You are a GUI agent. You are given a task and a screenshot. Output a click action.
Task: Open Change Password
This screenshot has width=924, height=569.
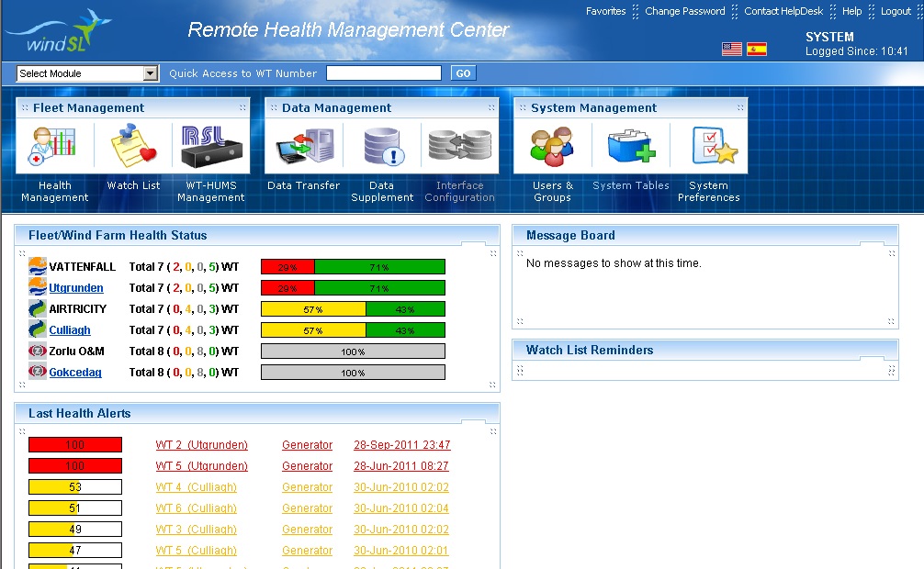click(x=685, y=11)
